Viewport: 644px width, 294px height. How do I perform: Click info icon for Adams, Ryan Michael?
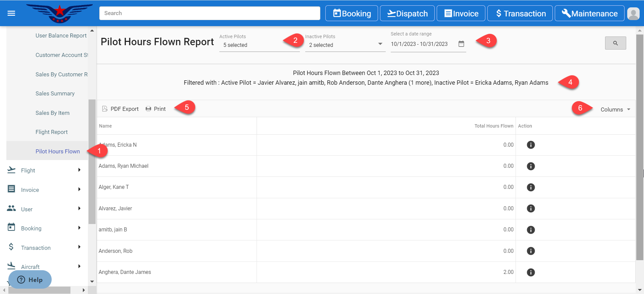point(531,166)
